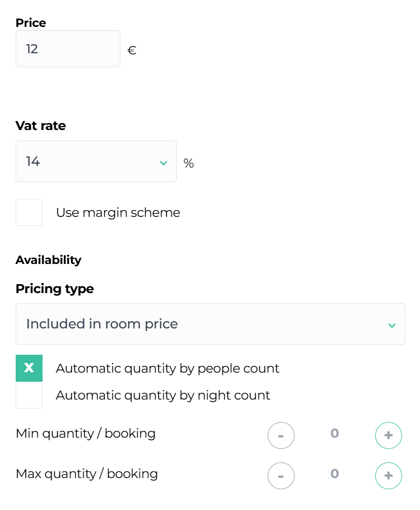Image resolution: width=420 pixels, height=510 pixels.
Task: Click the chevron arrow in Pricing type field
Action: coord(392,325)
